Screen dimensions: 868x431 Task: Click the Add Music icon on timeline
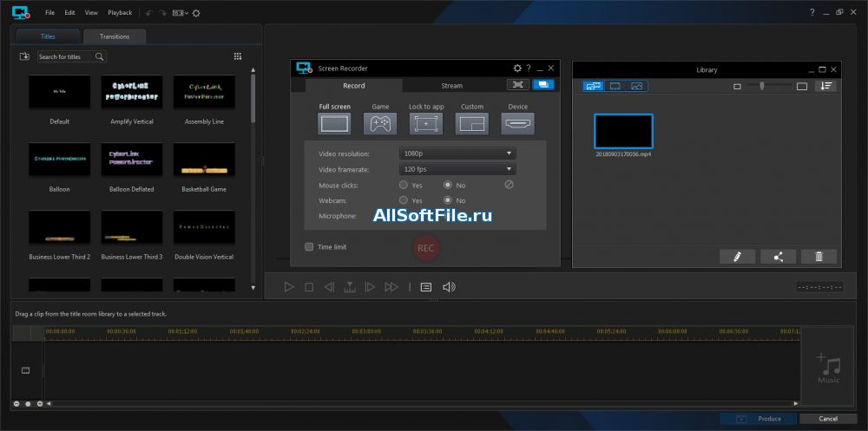(828, 368)
